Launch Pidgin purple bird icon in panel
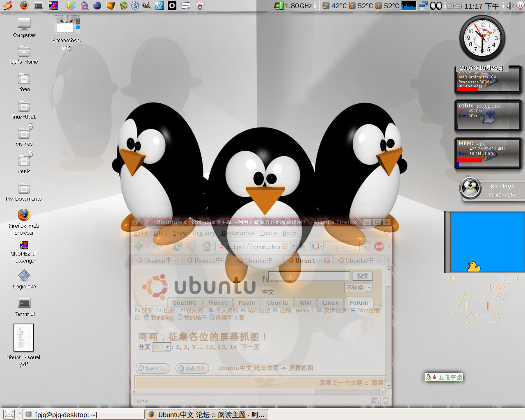This screenshot has height=420, width=525. 84,5
